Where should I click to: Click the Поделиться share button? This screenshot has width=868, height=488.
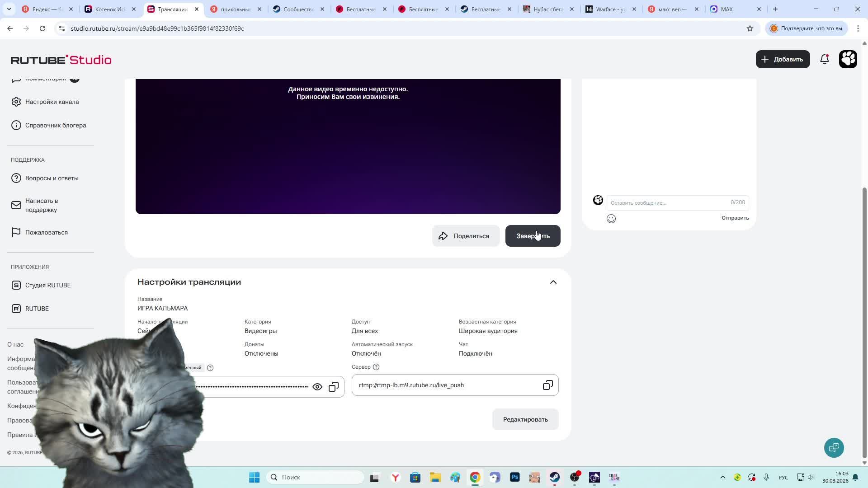click(x=466, y=236)
